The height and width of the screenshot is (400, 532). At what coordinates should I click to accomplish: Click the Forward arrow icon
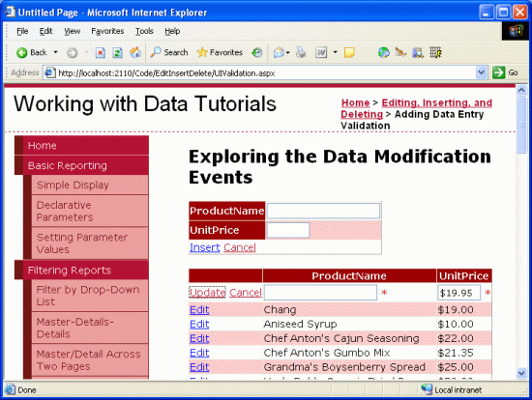point(72,52)
